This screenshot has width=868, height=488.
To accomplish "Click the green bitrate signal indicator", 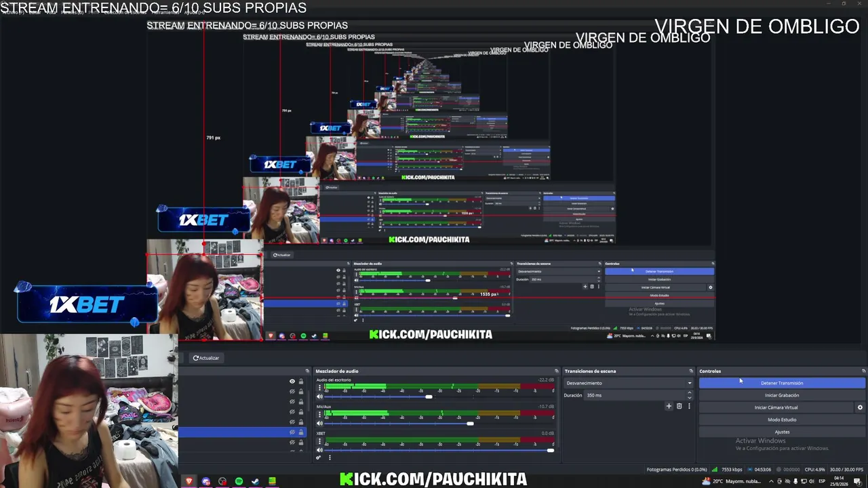I will 714,469.
